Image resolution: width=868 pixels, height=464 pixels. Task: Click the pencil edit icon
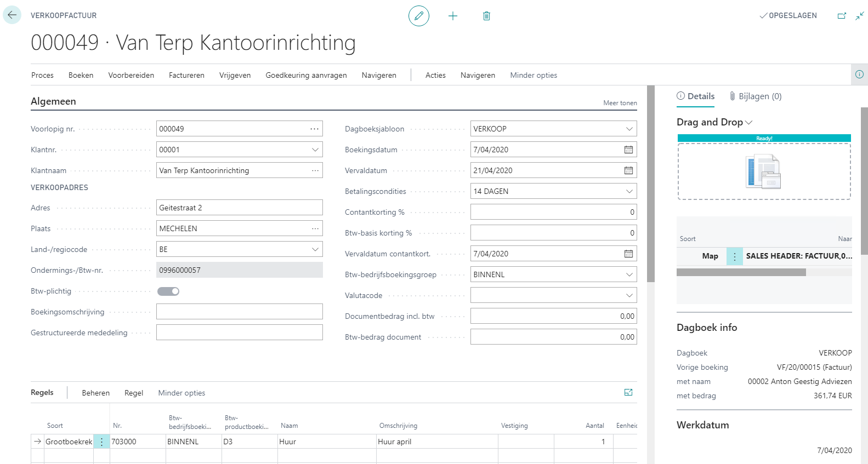point(419,16)
